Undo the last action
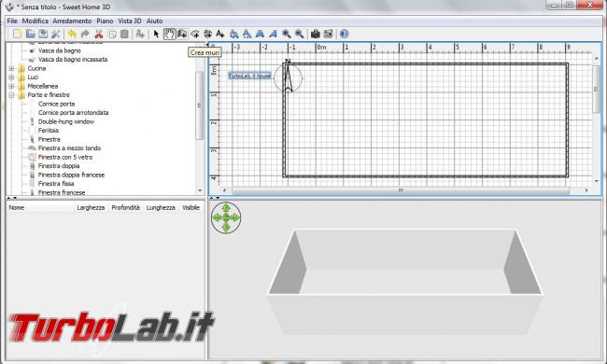This screenshot has height=364, width=607. (x=72, y=34)
